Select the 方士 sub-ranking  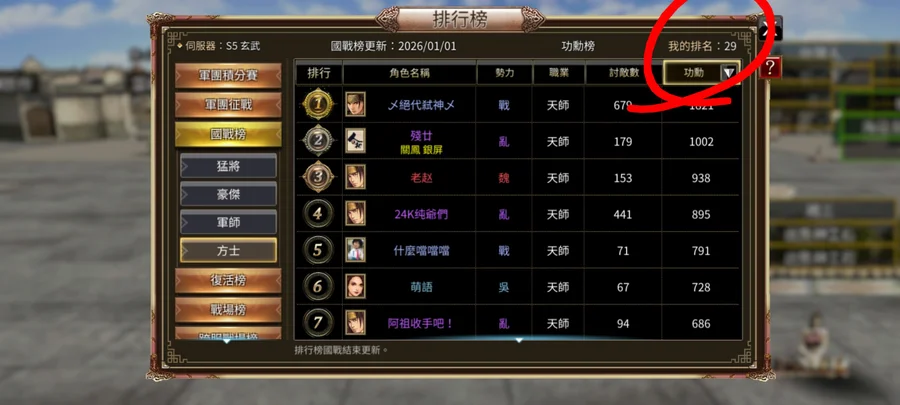point(228,251)
